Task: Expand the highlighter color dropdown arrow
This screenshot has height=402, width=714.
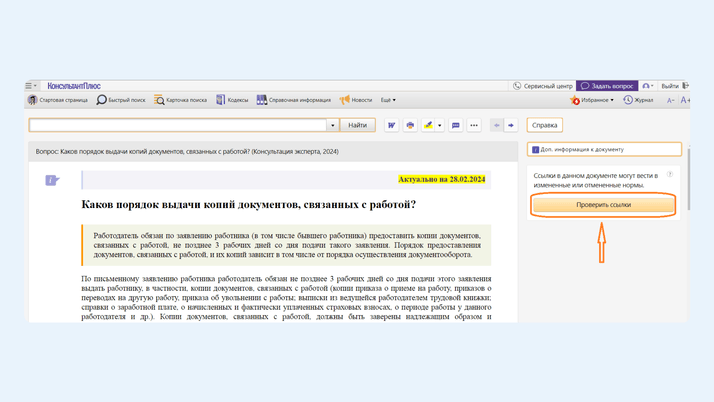Action: coord(440,126)
